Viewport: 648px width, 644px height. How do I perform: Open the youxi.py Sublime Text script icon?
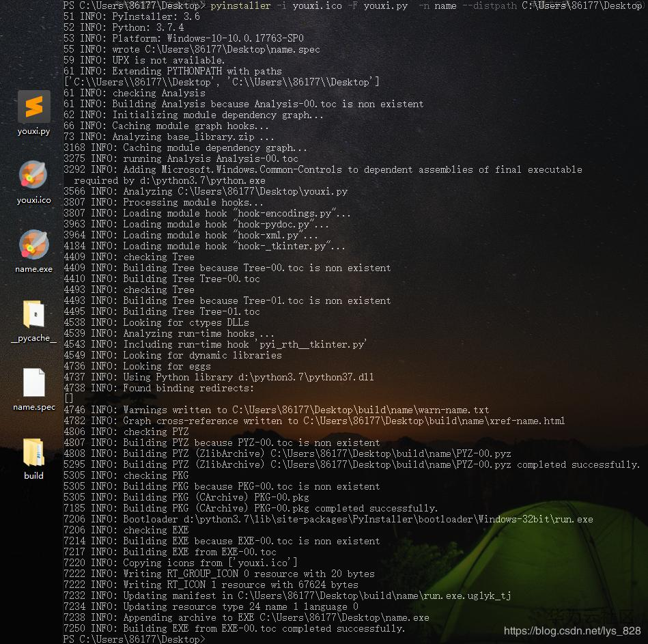click(33, 106)
